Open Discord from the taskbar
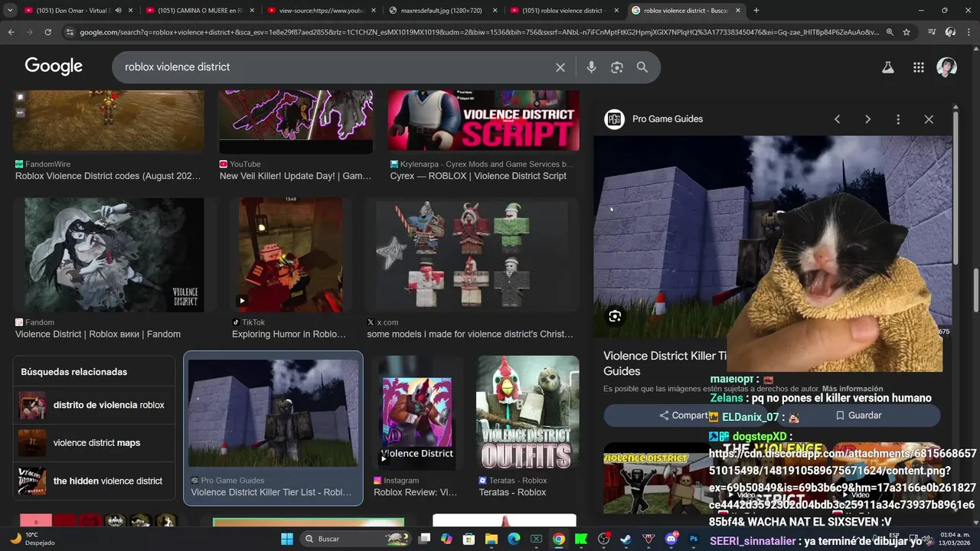Image resolution: width=980 pixels, height=551 pixels. 671,539
